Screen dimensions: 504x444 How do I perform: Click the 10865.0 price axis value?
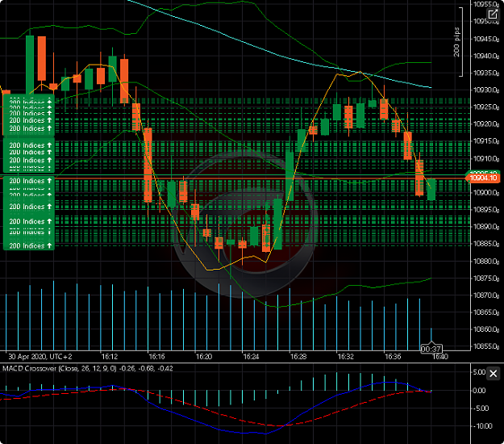(x=486, y=312)
